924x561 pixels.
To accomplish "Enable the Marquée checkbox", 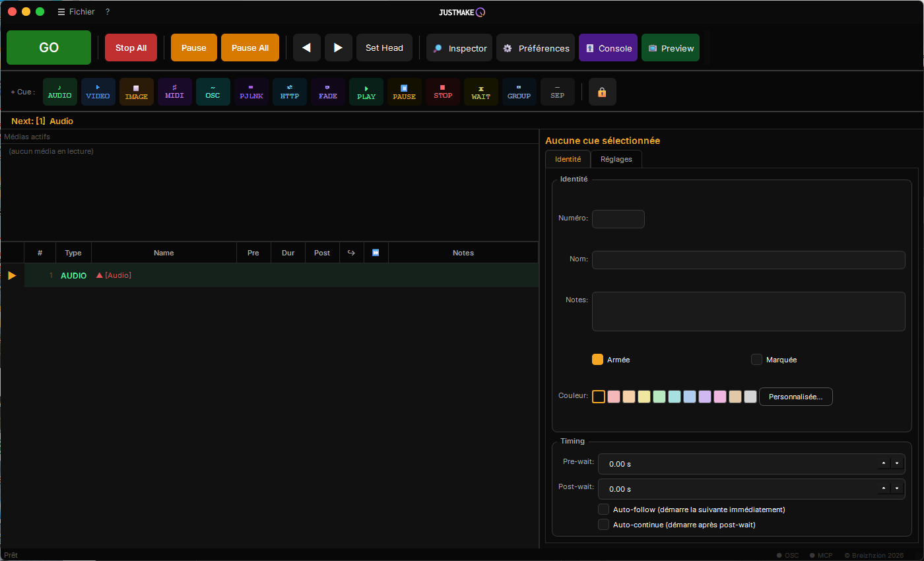I will pos(757,360).
